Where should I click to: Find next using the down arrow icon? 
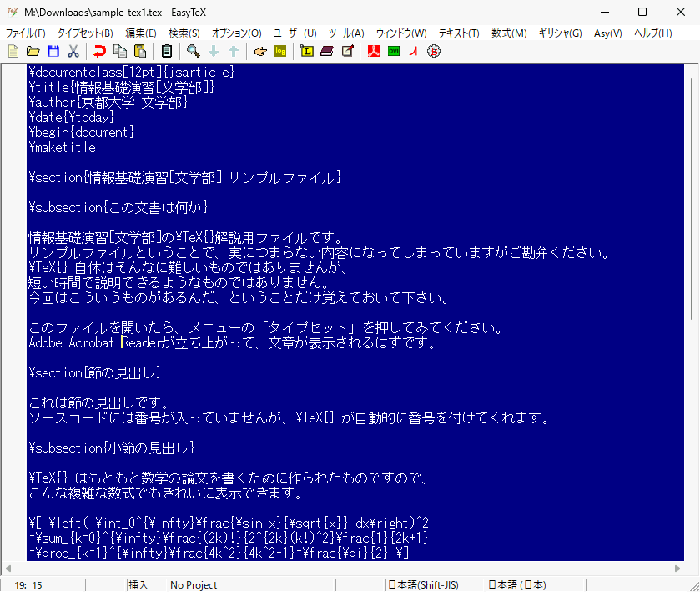point(214,52)
